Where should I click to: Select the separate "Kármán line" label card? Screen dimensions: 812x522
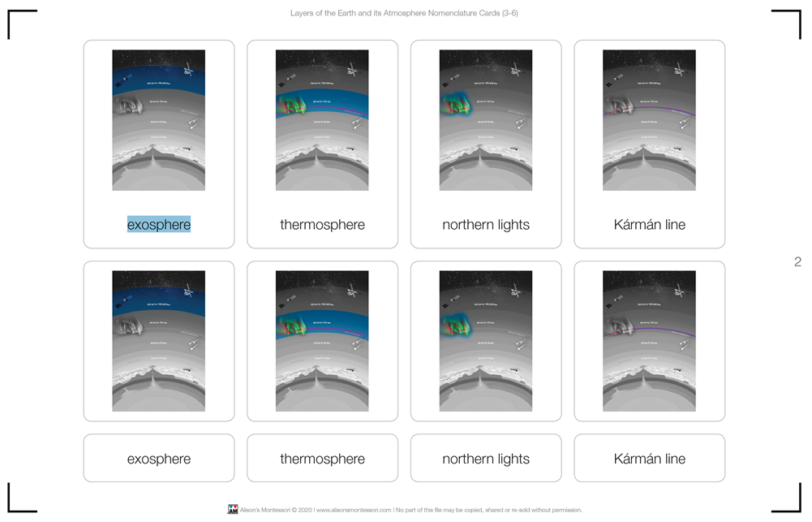point(649,459)
